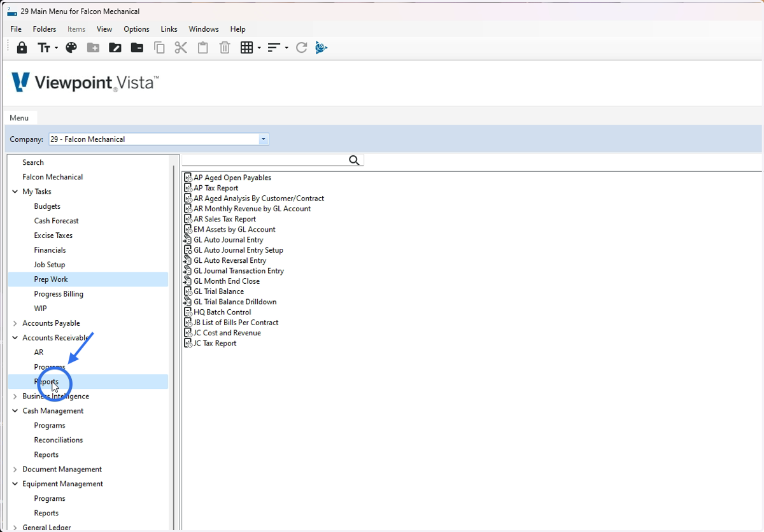Click the icon beside AP Tax Report
The image size is (764, 532).
tap(188, 188)
